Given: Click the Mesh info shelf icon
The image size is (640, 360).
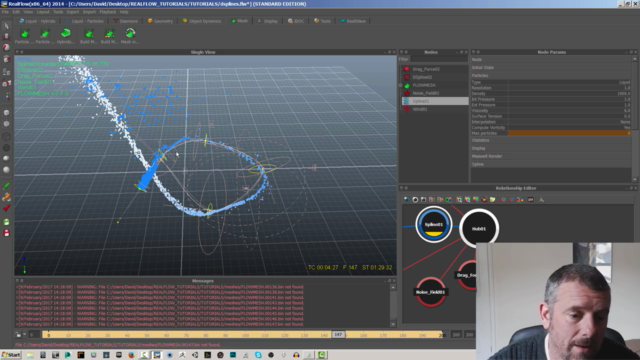Looking at the screenshot, I should click(x=130, y=33).
